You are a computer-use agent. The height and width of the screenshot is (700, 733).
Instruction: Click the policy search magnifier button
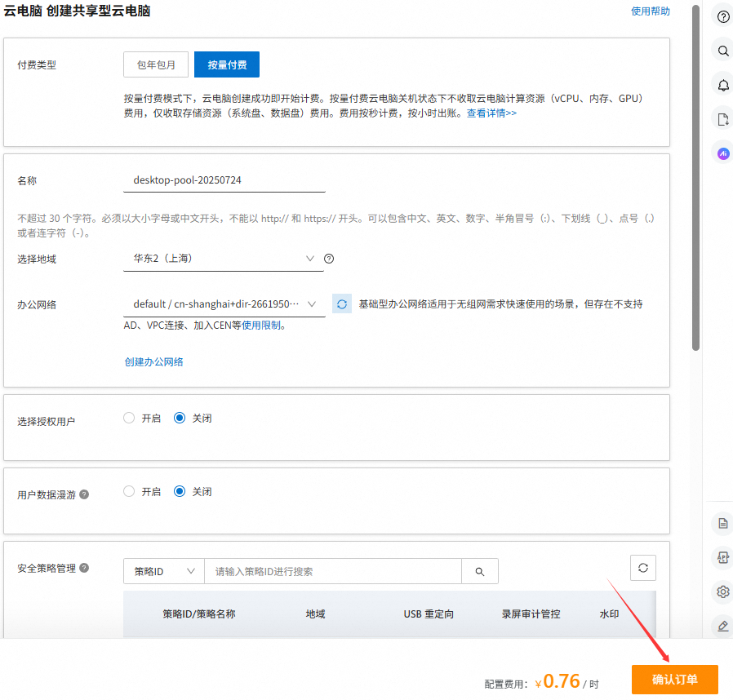480,572
